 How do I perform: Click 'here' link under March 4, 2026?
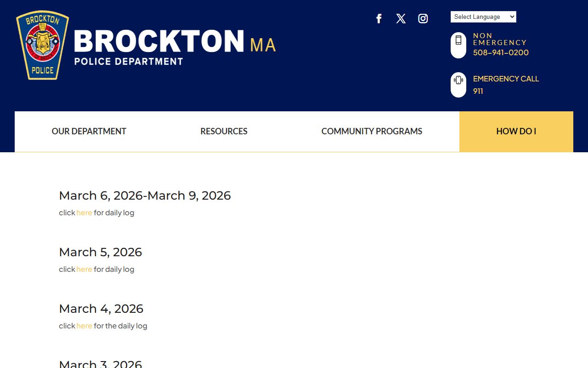(x=84, y=326)
